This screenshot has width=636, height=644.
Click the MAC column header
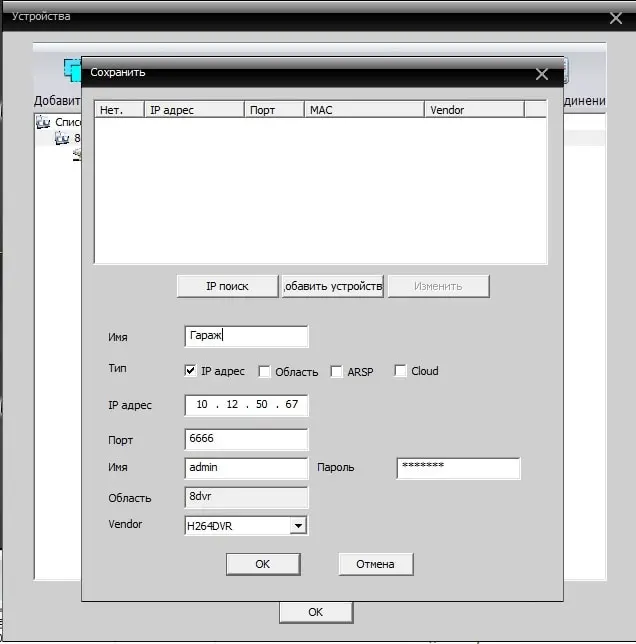click(x=364, y=110)
